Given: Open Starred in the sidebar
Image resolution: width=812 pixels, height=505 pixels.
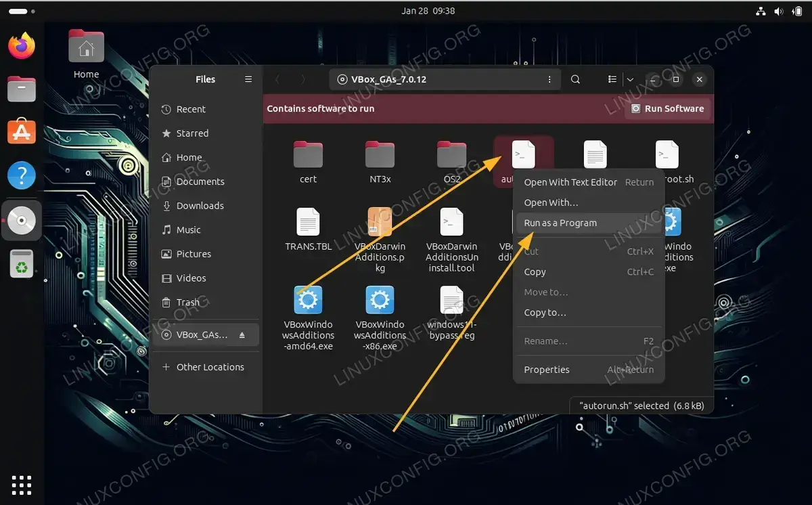Looking at the screenshot, I should pyautogui.click(x=206, y=133).
